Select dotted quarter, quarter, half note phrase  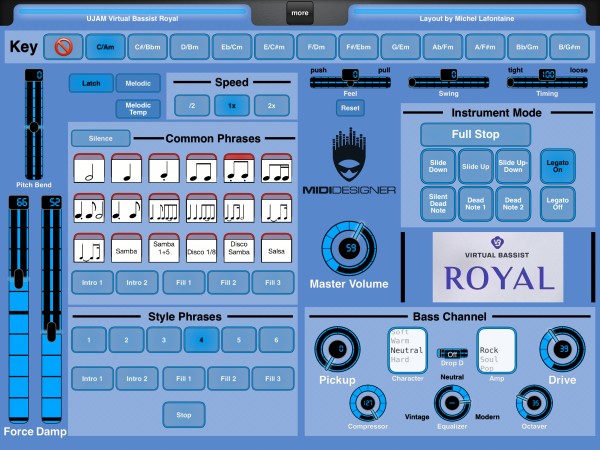click(89, 208)
